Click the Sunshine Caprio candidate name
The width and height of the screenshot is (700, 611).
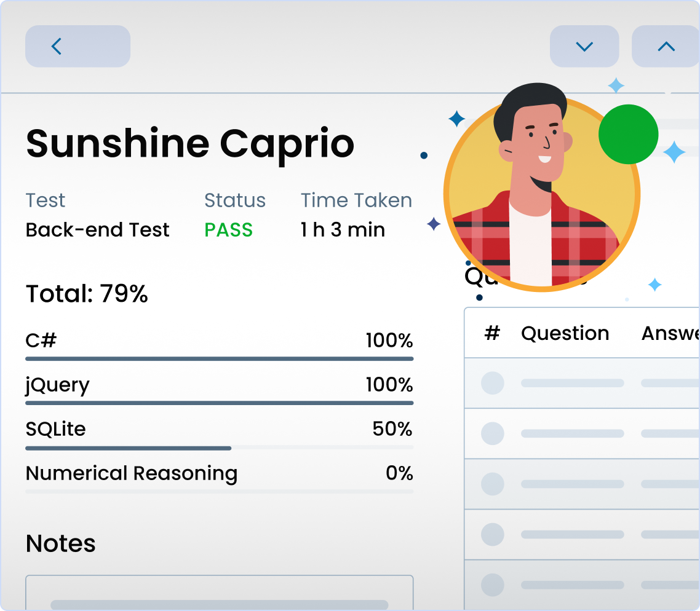coord(190,143)
